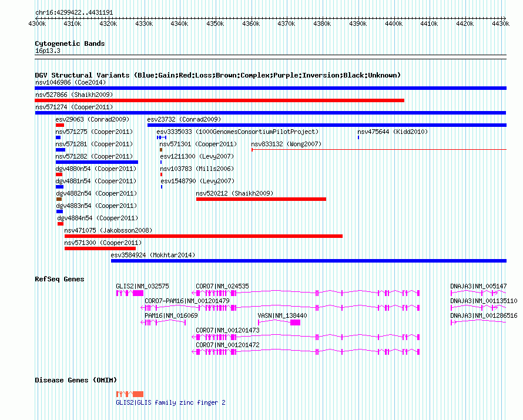Click dgv4880n54 (Cooper2011) variant label
Screen dimensions: 523x420
pos(96,169)
